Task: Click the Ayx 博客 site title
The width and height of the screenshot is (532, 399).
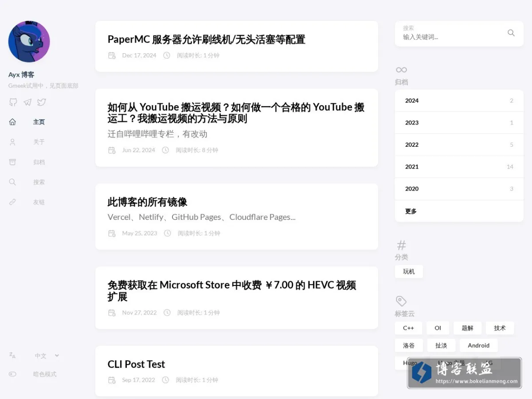Action: point(21,75)
